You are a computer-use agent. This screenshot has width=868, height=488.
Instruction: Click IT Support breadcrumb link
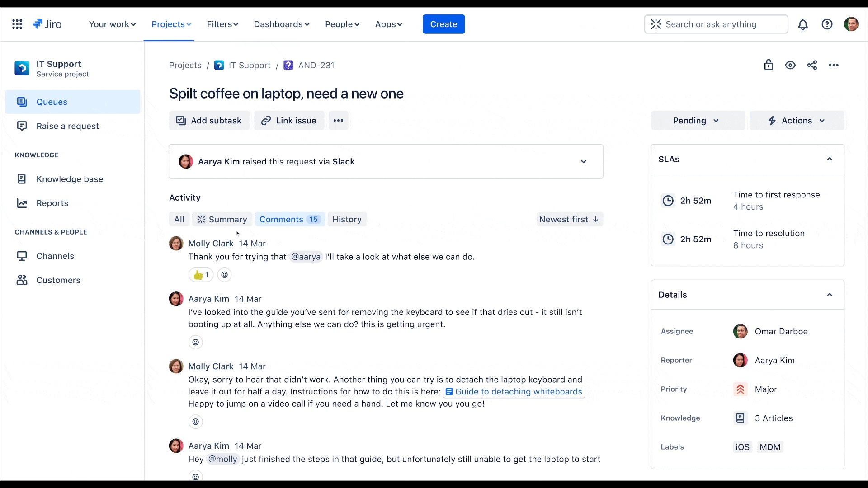250,65
